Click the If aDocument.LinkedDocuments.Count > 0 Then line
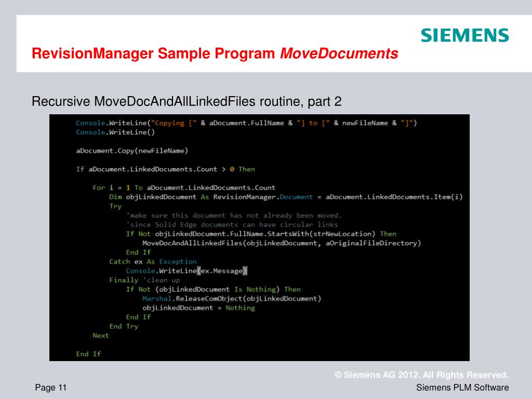This screenshot has height=399, width=532. [165, 169]
